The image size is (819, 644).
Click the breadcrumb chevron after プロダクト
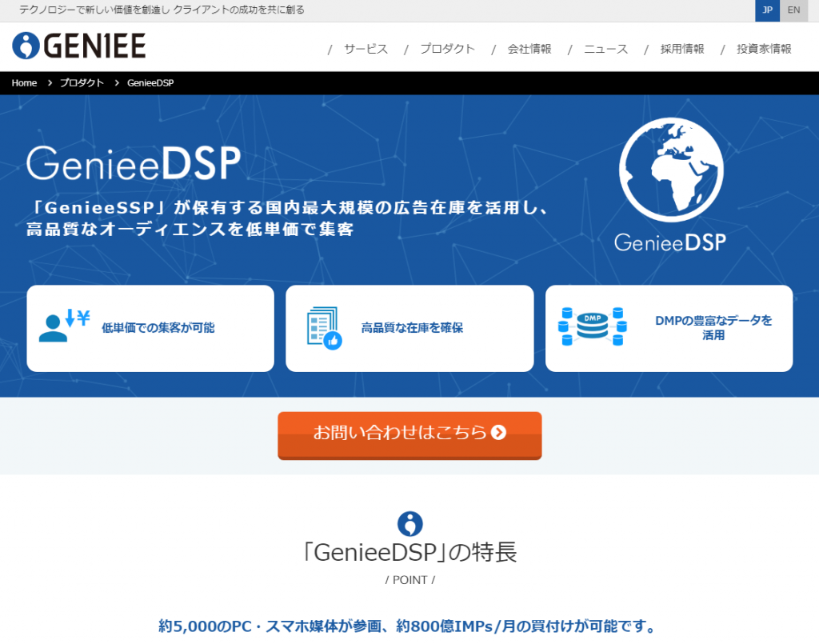[117, 83]
